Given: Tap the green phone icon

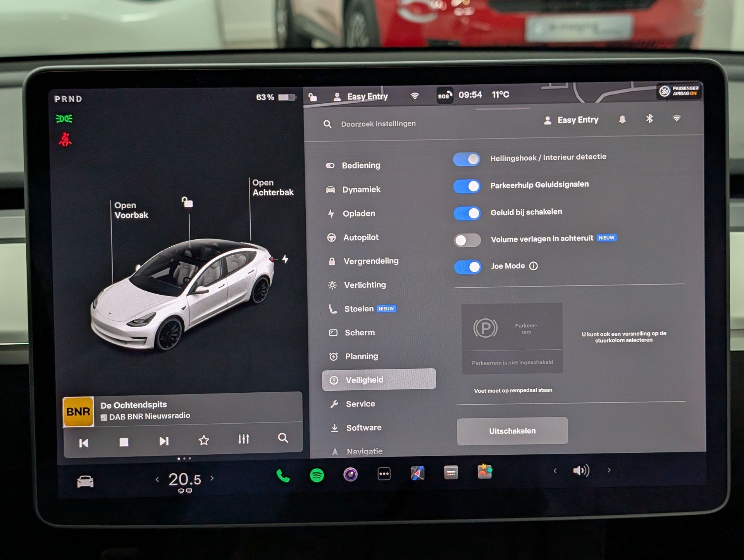Looking at the screenshot, I should pyautogui.click(x=283, y=476).
